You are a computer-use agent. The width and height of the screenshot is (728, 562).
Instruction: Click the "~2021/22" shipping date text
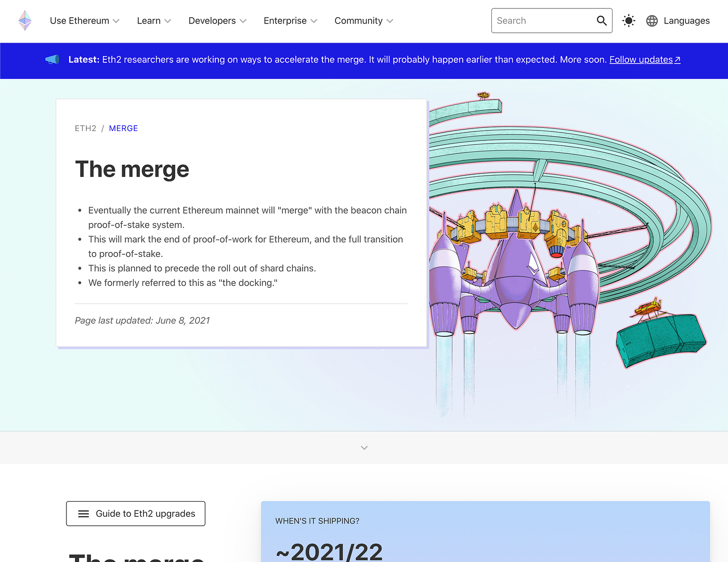[329, 551]
